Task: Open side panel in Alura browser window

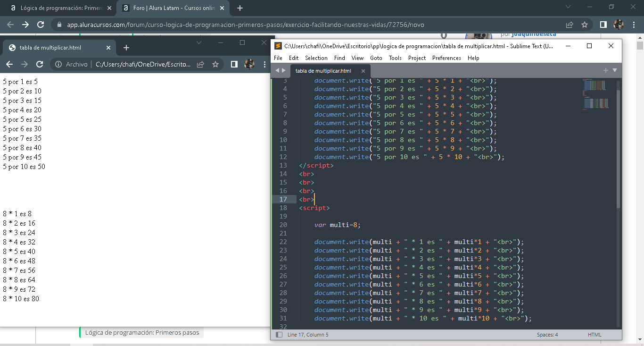Action: click(x=603, y=25)
